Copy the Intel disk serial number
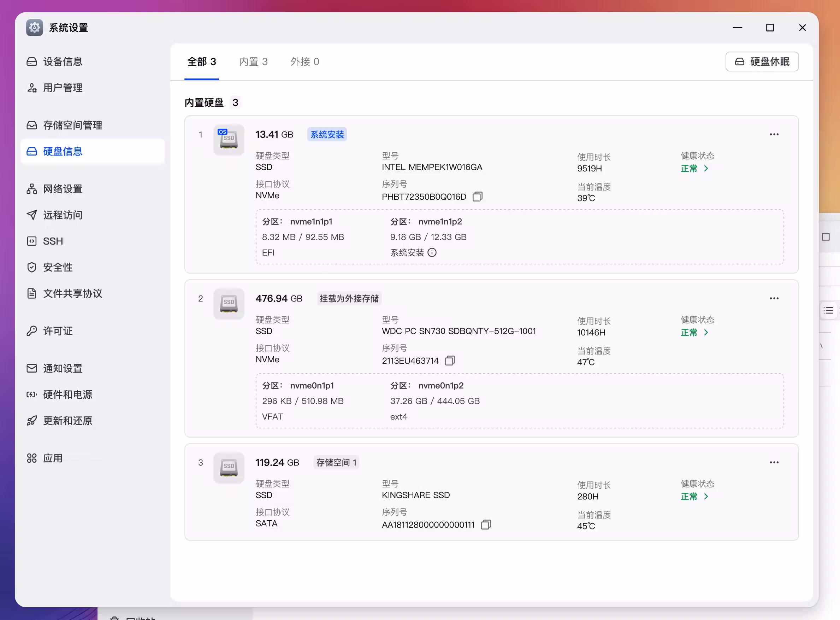This screenshot has width=840, height=620. coord(477,196)
